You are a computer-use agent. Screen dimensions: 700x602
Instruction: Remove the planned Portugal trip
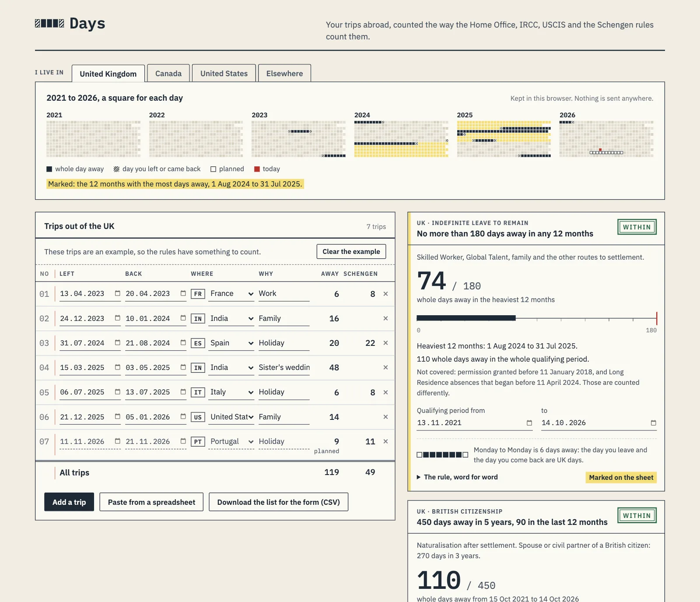(x=385, y=441)
